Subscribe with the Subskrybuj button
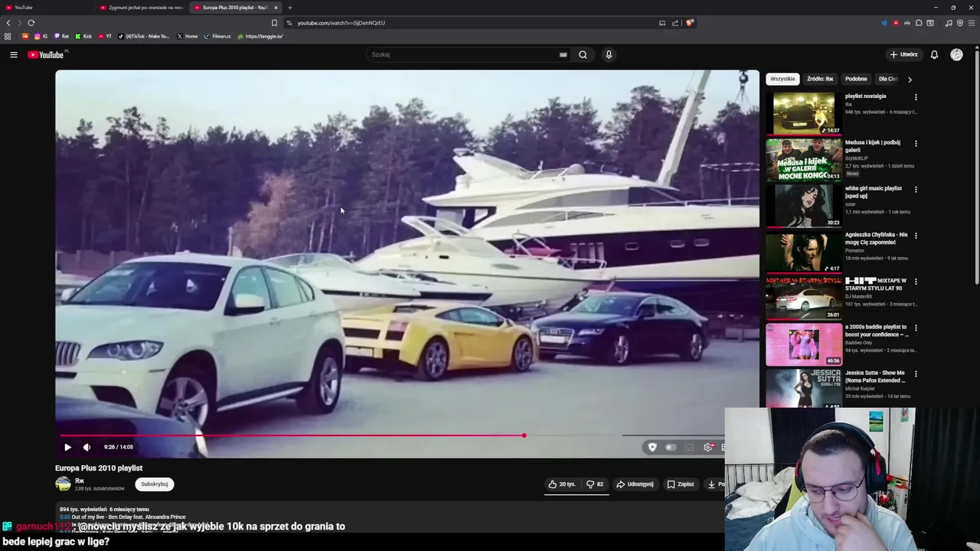The width and height of the screenshot is (980, 551). pyautogui.click(x=154, y=484)
